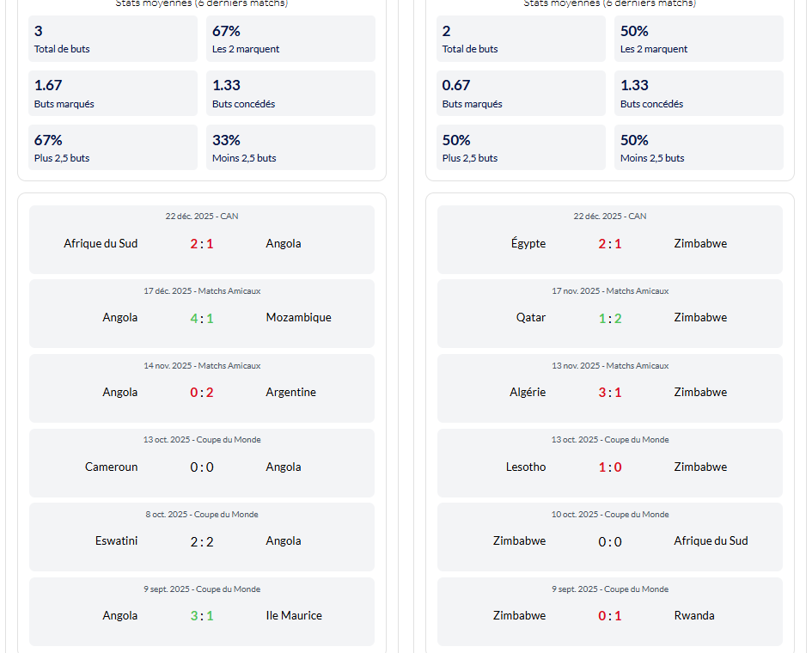Click the 50% Les 2 marquent card
812x653 pixels.
699,38
